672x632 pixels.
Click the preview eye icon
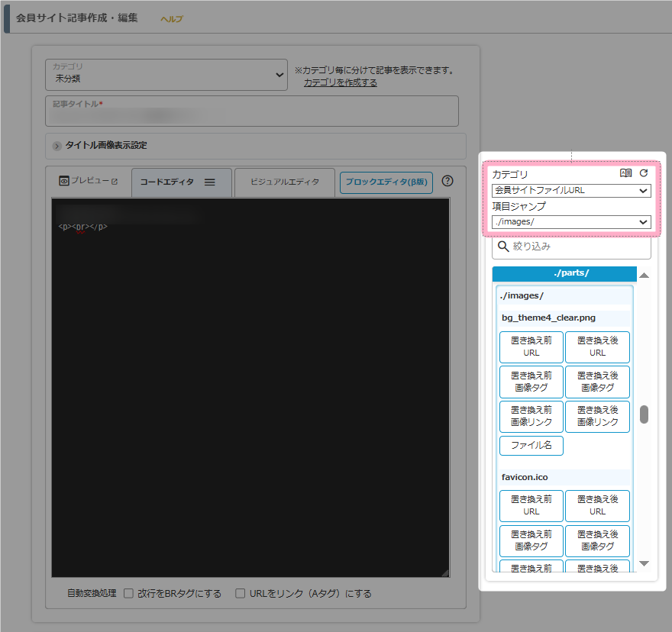(x=65, y=181)
